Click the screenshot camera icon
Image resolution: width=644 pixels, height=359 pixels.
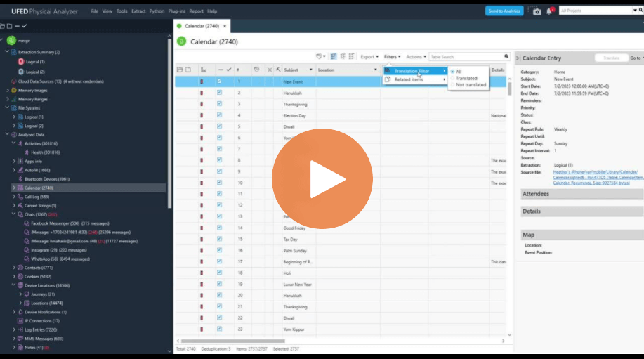coord(536,11)
